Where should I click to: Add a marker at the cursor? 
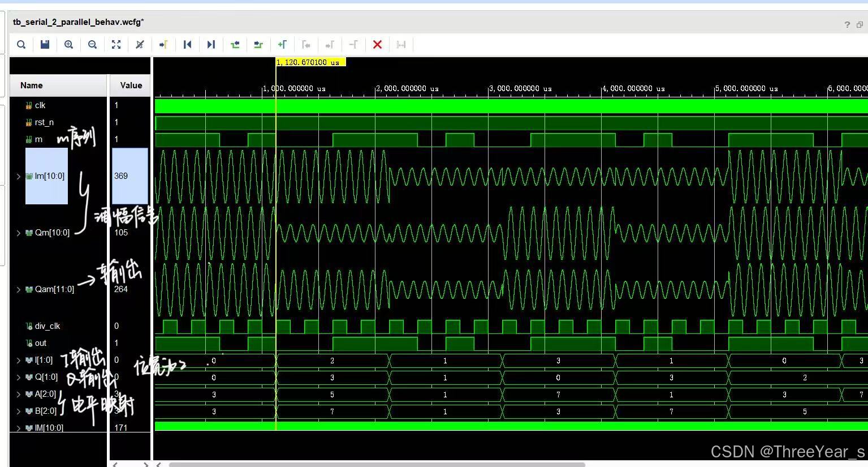(282, 45)
